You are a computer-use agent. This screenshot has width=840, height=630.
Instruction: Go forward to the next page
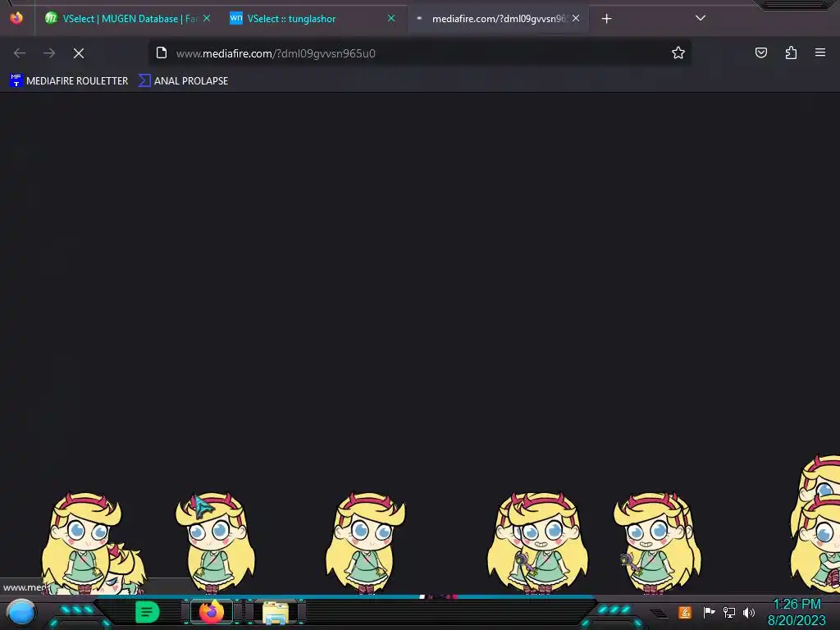pyautogui.click(x=49, y=53)
